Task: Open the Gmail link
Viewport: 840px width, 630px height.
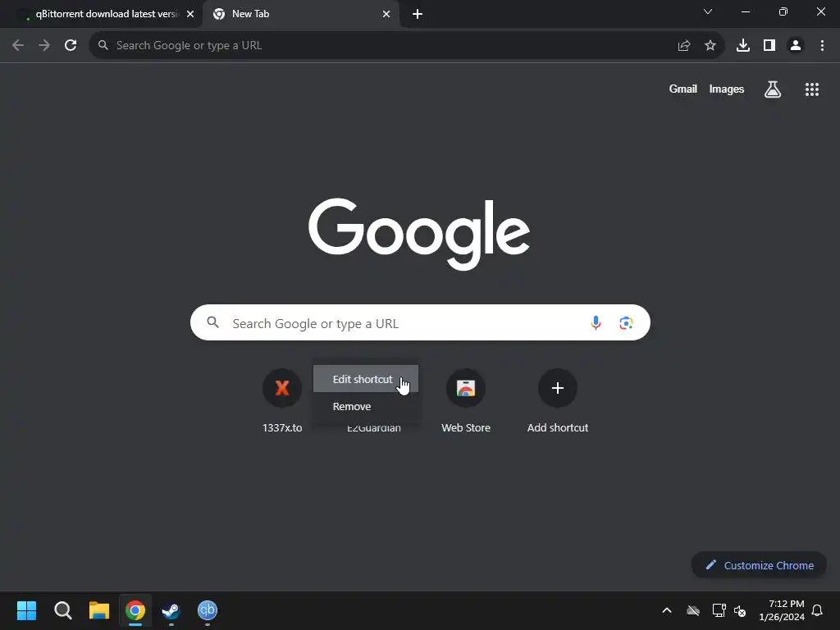Action: tap(682, 89)
